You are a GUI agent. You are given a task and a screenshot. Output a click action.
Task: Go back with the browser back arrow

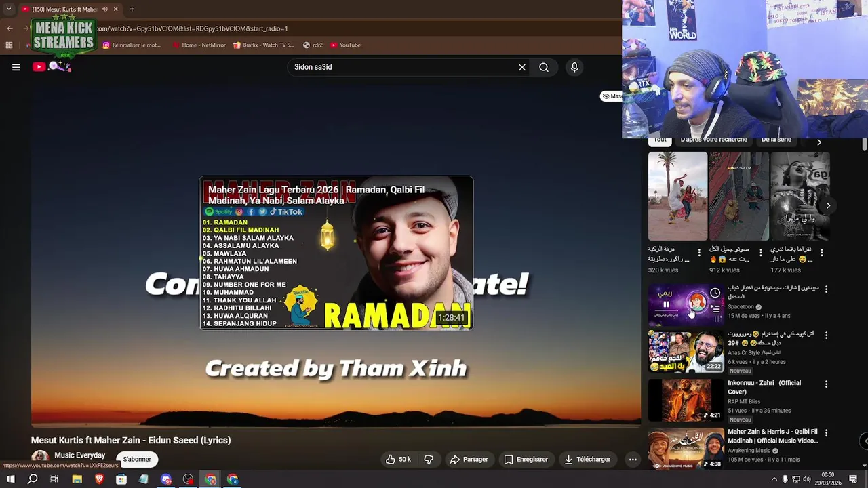point(9,28)
